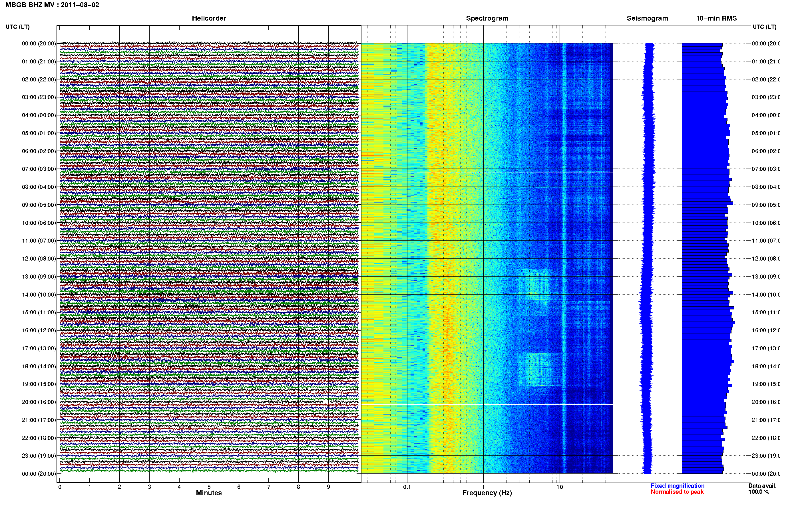The width and height of the screenshot is (812, 508).
Task: Click the blue 'Fixed magnification' legend text
Action: [x=678, y=486]
